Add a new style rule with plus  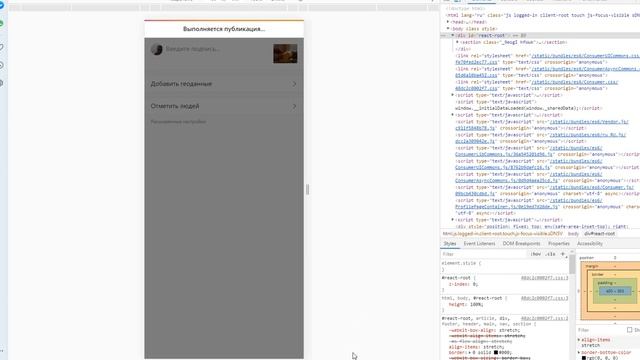tap(563, 254)
